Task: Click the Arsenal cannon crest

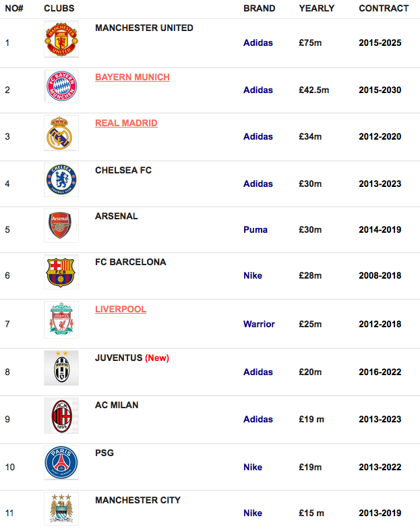Action: [x=61, y=226]
